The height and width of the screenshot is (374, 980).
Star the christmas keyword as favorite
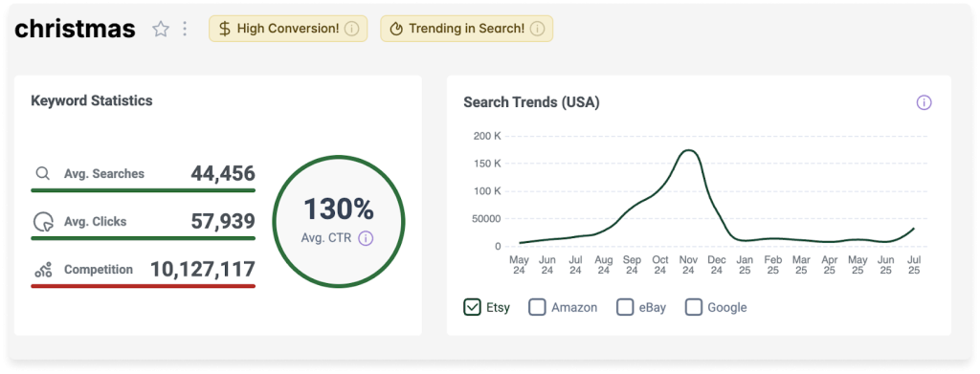[x=161, y=29]
